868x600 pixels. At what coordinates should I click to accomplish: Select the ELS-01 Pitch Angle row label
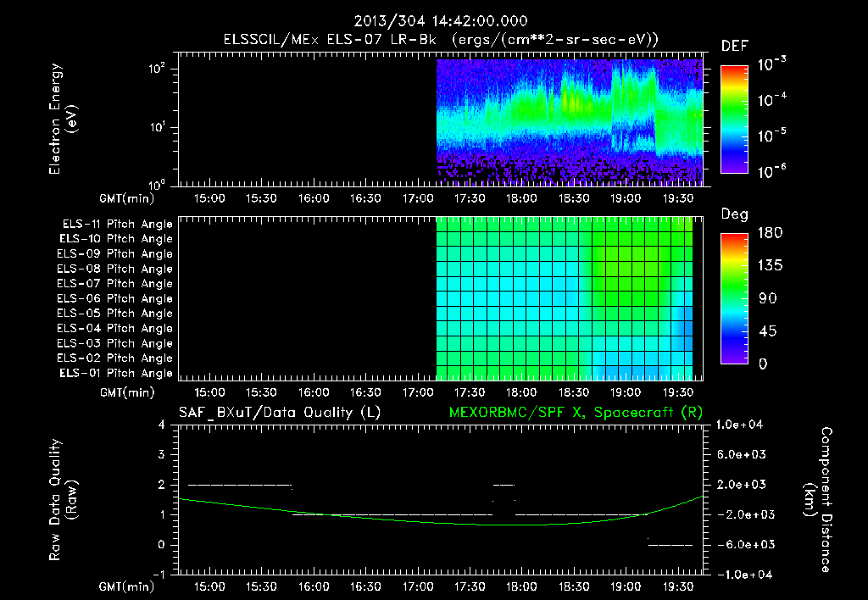(x=116, y=373)
